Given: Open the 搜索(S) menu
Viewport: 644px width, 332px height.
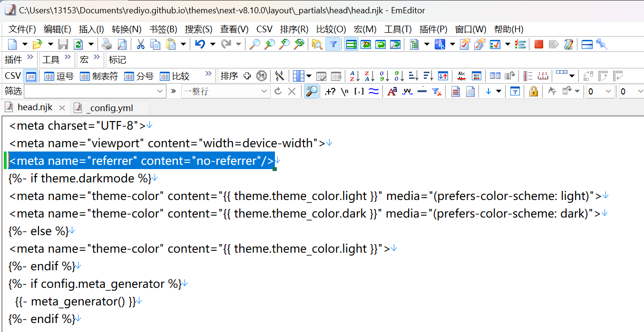Looking at the screenshot, I should [x=199, y=29].
